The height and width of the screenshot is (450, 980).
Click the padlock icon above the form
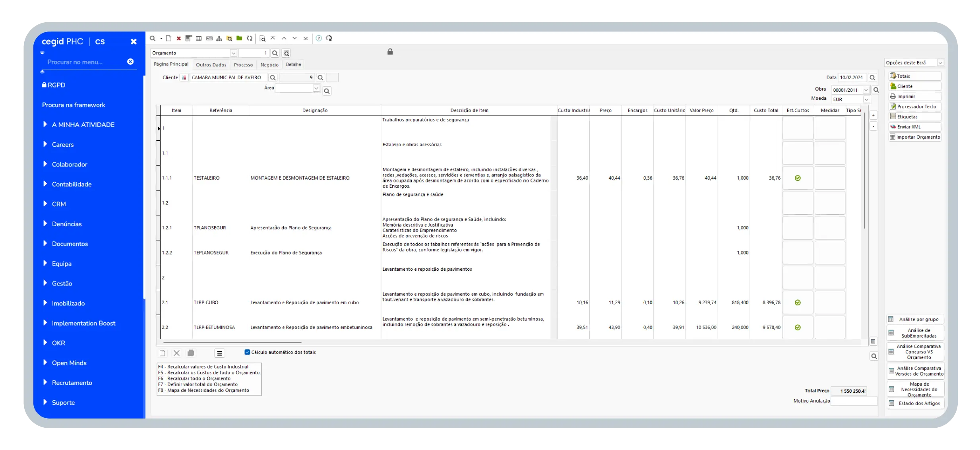tap(390, 52)
